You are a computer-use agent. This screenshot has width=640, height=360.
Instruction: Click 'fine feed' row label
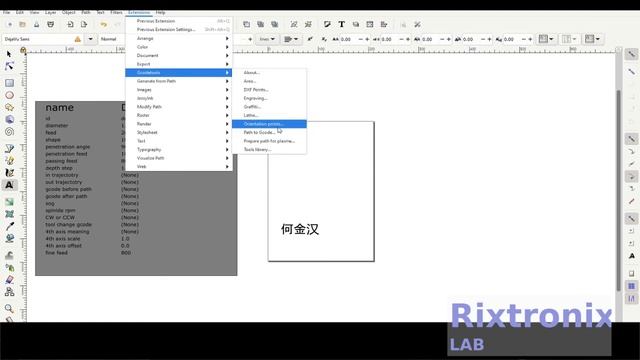pyautogui.click(x=57, y=253)
